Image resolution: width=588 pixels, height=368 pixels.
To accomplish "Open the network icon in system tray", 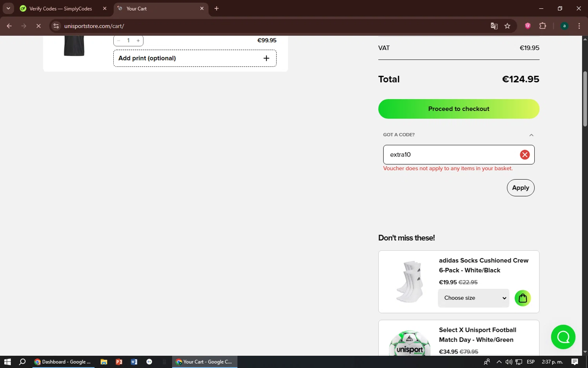I will pyautogui.click(x=519, y=362).
